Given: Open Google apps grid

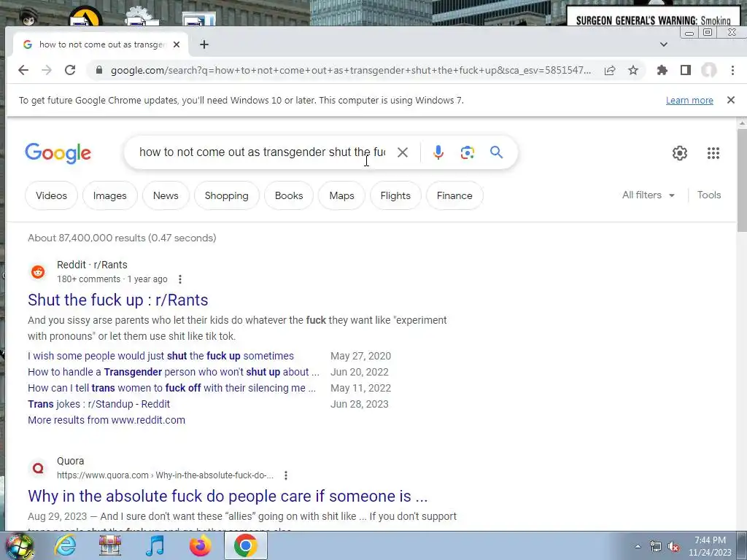Looking at the screenshot, I should [713, 153].
